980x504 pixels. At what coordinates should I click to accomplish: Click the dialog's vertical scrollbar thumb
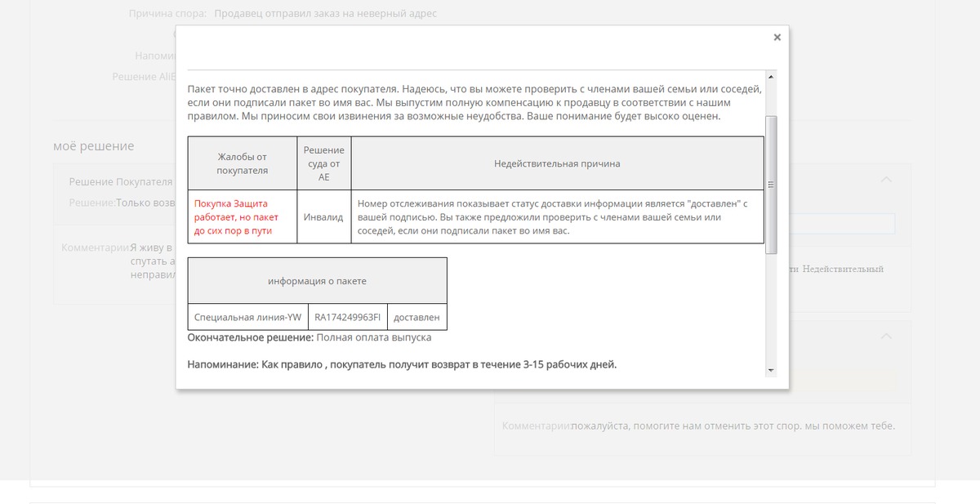click(x=771, y=185)
